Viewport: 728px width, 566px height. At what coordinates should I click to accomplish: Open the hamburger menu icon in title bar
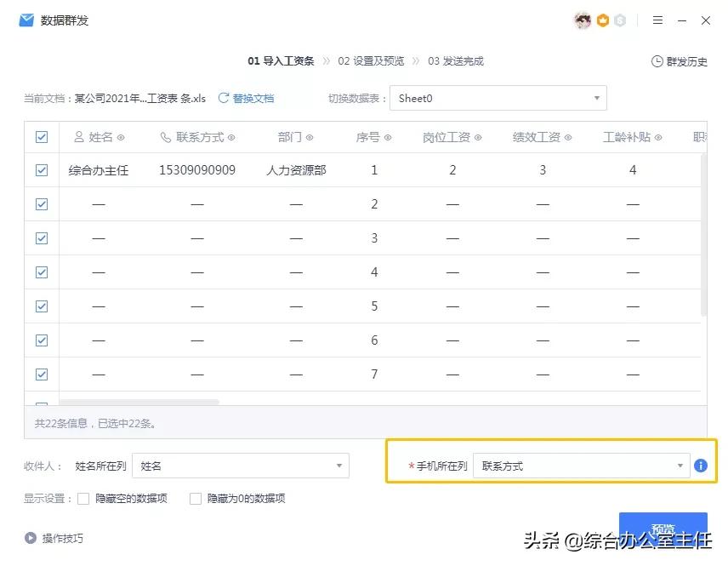click(657, 19)
